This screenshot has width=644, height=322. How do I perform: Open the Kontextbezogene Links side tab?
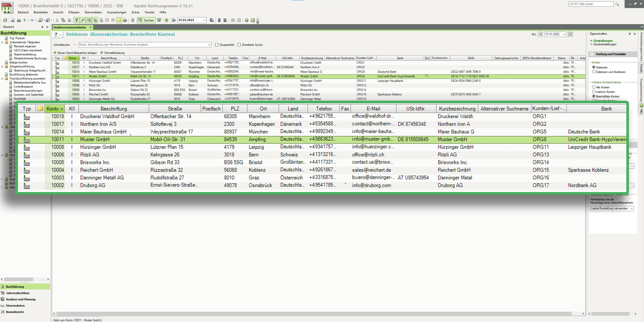pos(641,47)
